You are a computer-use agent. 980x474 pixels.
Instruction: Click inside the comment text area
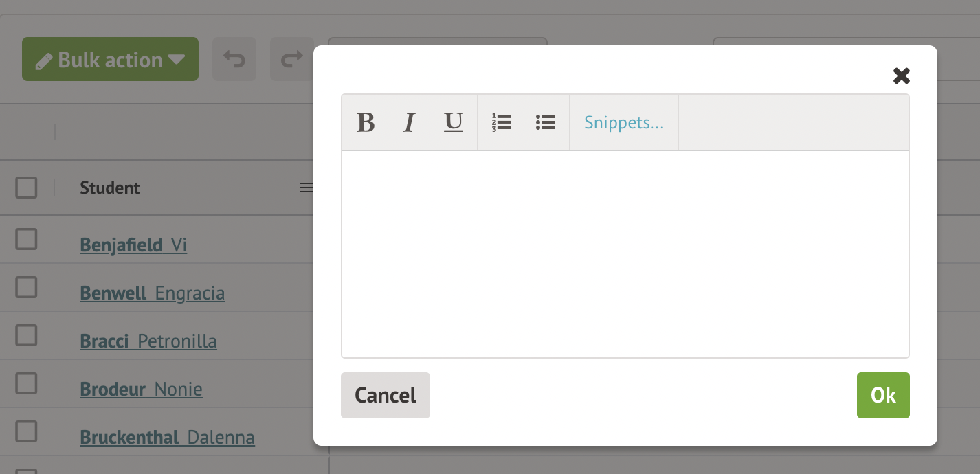tap(625, 253)
